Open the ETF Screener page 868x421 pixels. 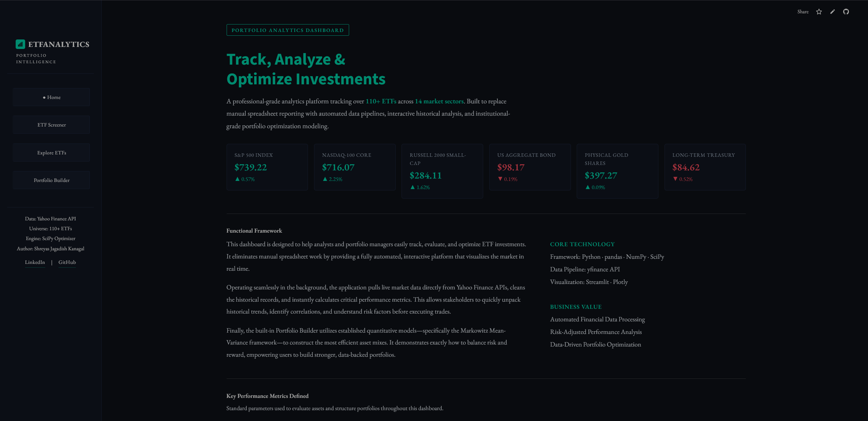point(51,125)
